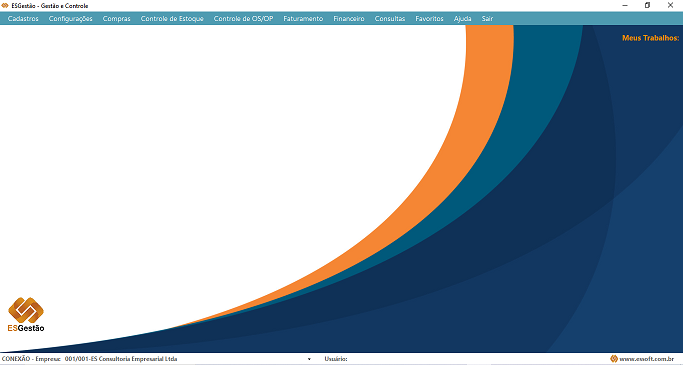Open the Controle de OS/OP menu
Viewport: 683px width, 365px height.
pyautogui.click(x=243, y=19)
